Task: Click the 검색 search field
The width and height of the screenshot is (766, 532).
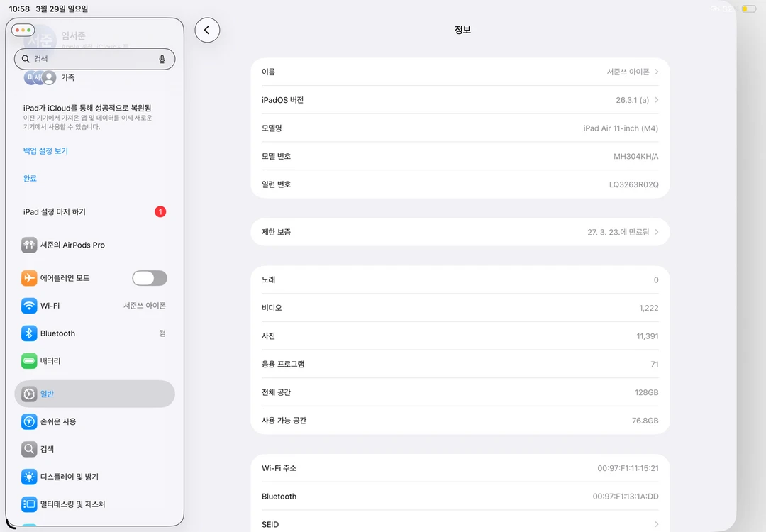Action: pyautogui.click(x=95, y=59)
